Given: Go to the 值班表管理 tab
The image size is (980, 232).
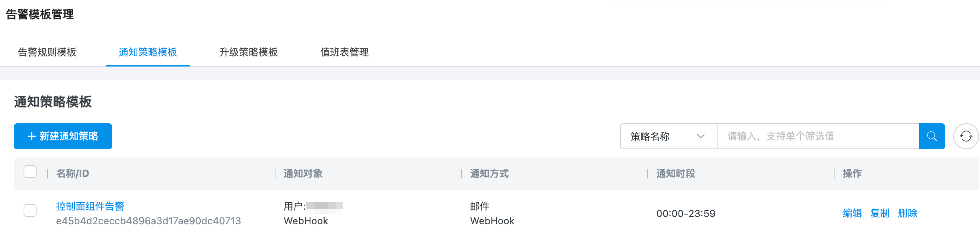Looking at the screenshot, I should pos(345,52).
